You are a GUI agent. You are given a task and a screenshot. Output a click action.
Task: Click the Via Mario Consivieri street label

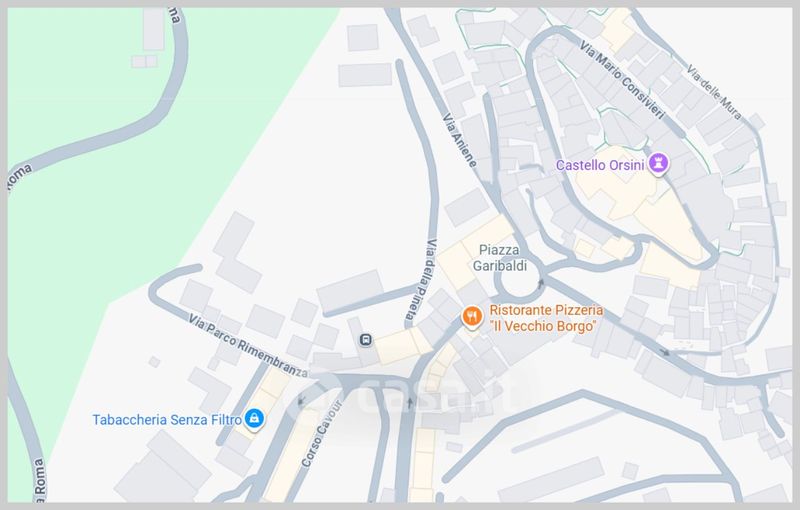(622, 80)
